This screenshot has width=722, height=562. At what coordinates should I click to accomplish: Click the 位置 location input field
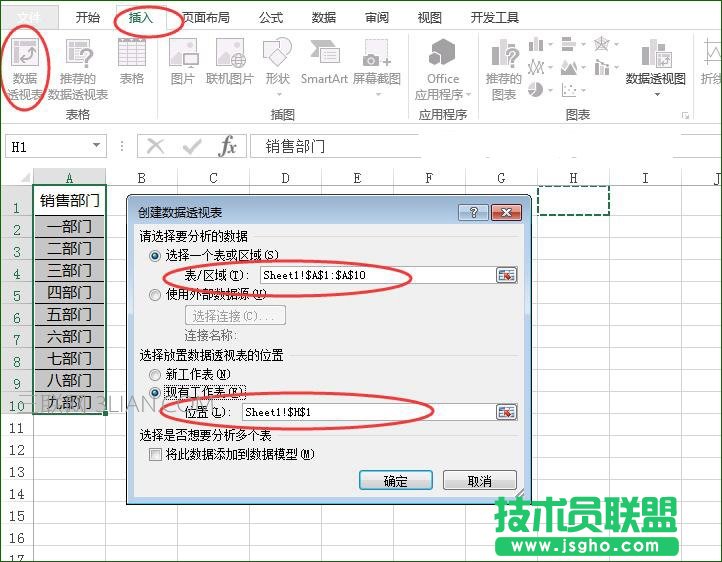369,412
